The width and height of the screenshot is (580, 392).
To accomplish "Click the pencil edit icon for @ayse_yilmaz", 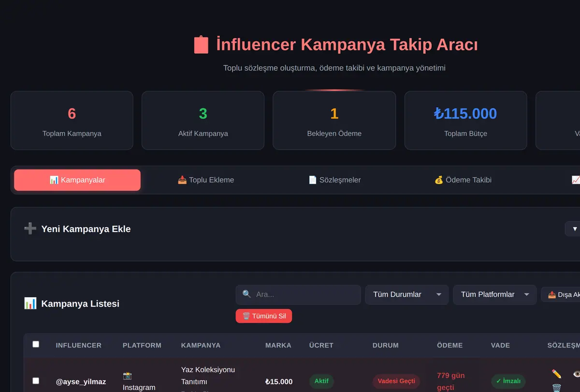I will pos(556,374).
